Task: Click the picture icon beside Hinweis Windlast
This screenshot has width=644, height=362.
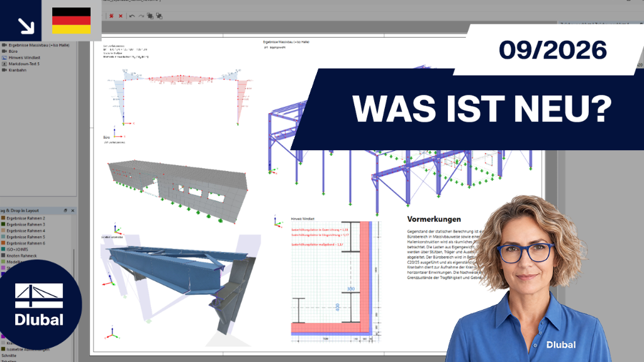Action: tap(4, 57)
